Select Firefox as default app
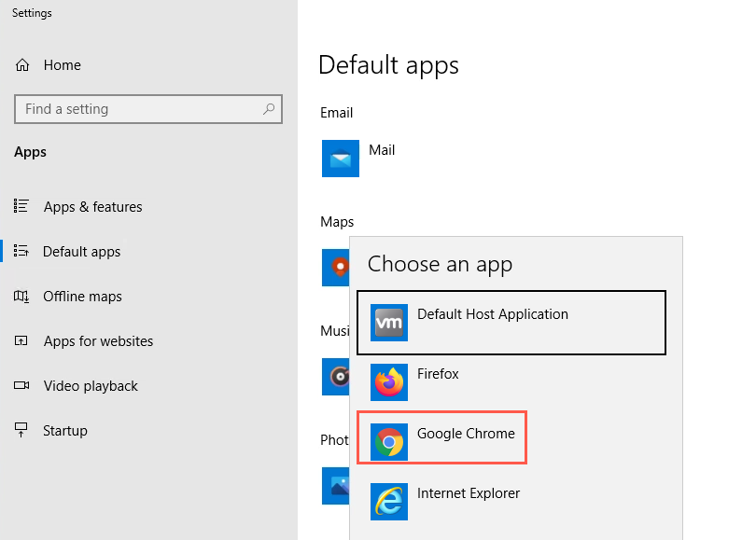 [x=438, y=374]
